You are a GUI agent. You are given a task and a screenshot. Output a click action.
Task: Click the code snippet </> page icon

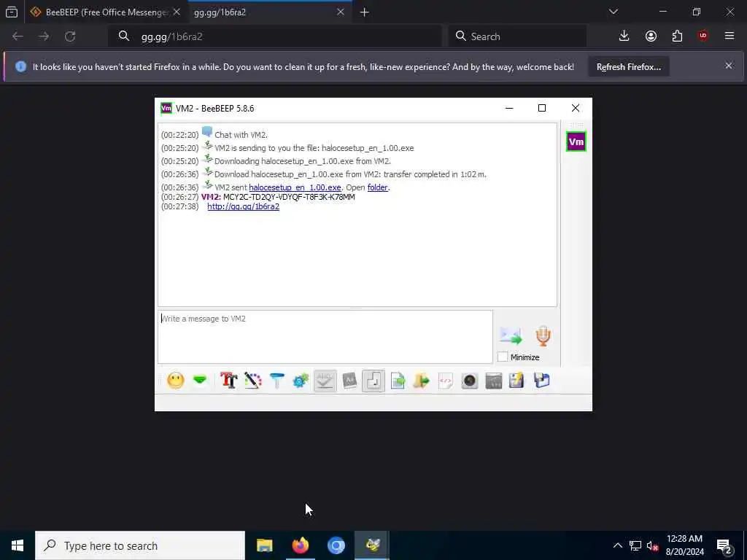coord(446,381)
